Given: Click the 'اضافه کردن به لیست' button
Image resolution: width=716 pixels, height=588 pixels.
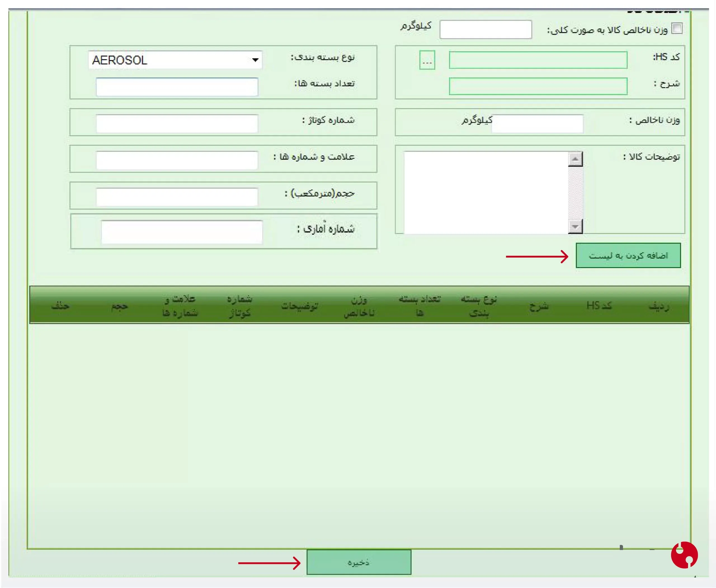Looking at the screenshot, I should point(628,255).
